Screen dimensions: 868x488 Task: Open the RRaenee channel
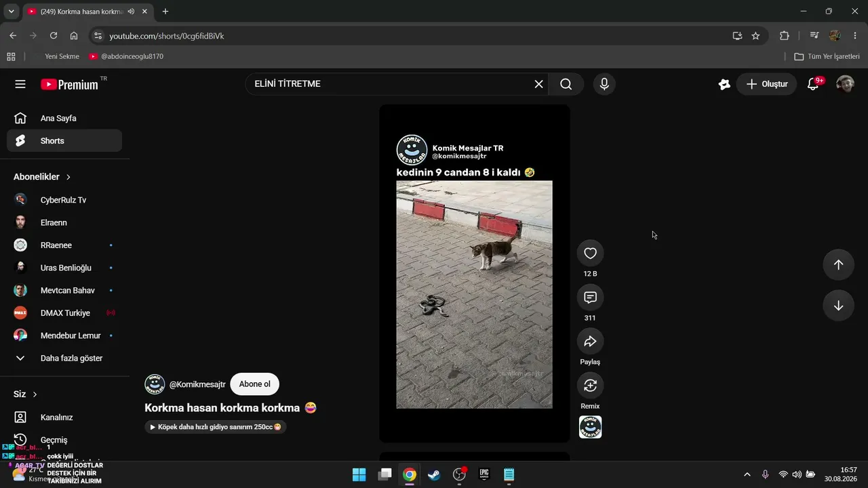click(64, 245)
